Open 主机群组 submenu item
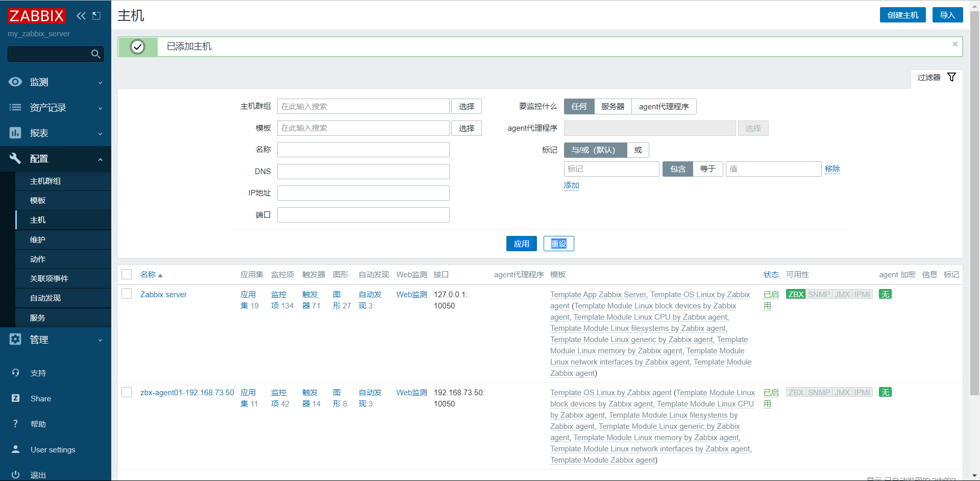The image size is (980, 481). click(63, 181)
